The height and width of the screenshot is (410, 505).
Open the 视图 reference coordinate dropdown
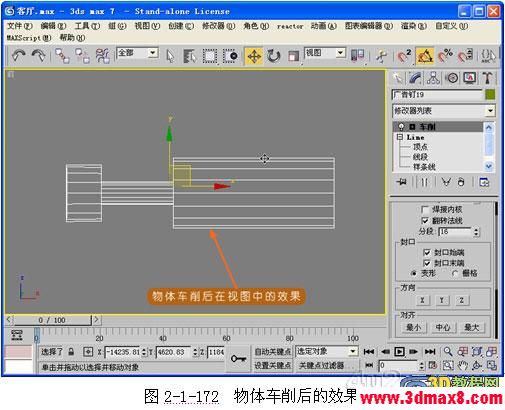(325, 53)
